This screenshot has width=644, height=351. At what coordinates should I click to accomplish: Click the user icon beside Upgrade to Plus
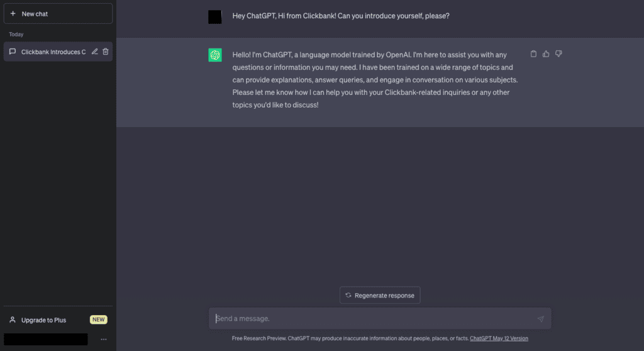[x=13, y=320]
